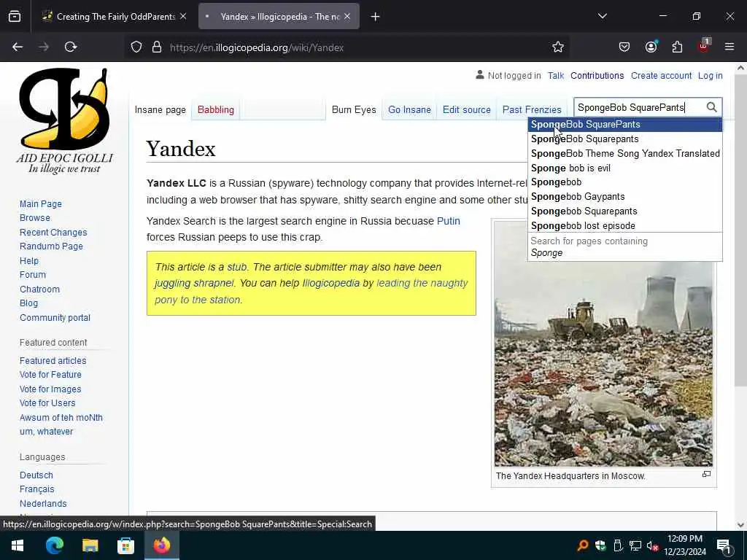Screen dimensions: 747x560
Task: Open the Go Insane edit tab
Action: (x=409, y=109)
